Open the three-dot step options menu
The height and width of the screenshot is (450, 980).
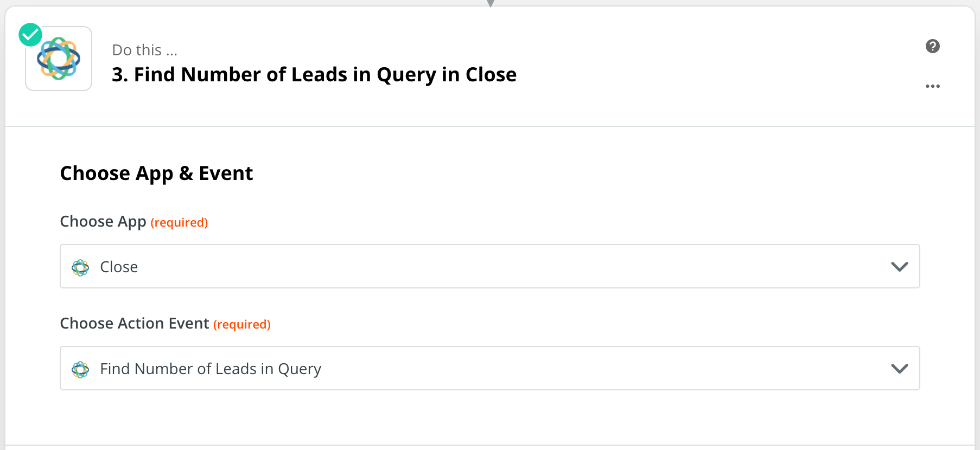tap(932, 86)
